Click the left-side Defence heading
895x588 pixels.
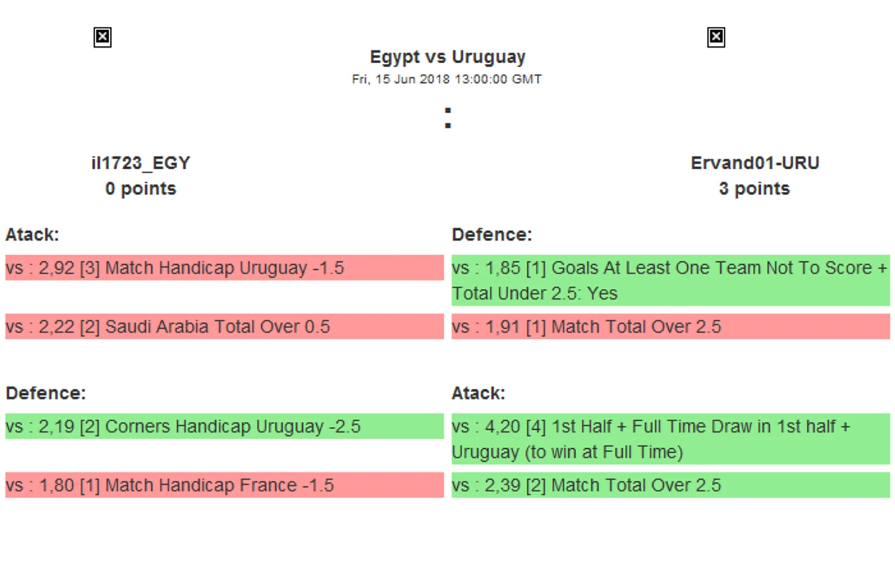tap(46, 393)
